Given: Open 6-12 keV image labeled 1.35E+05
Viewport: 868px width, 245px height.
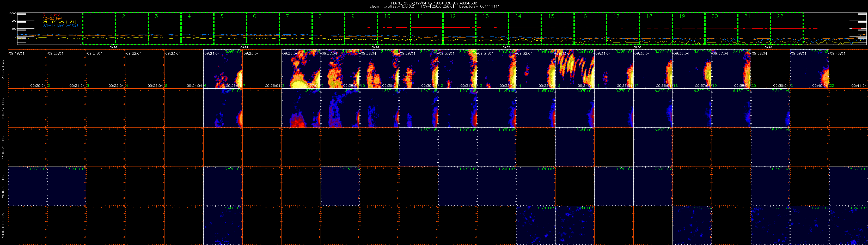Looking at the screenshot, I should click(x=379, y=108).
